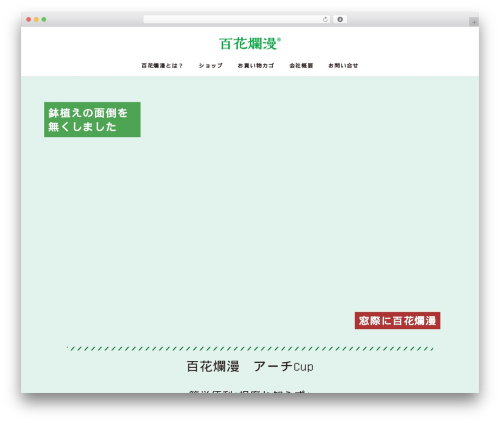
Task: Click the green 百花爛漫 logo
Action: [x=248, y=44]
